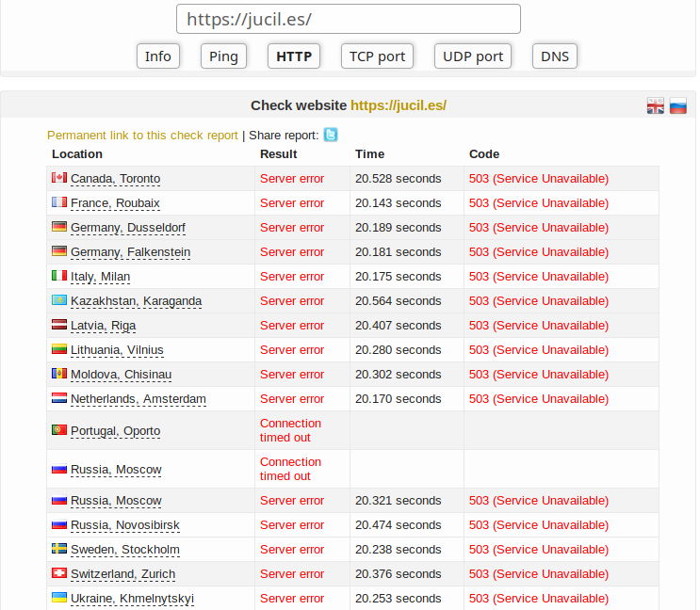Click the Server error result for Latvia, Riga

click(x=292, y=326)
